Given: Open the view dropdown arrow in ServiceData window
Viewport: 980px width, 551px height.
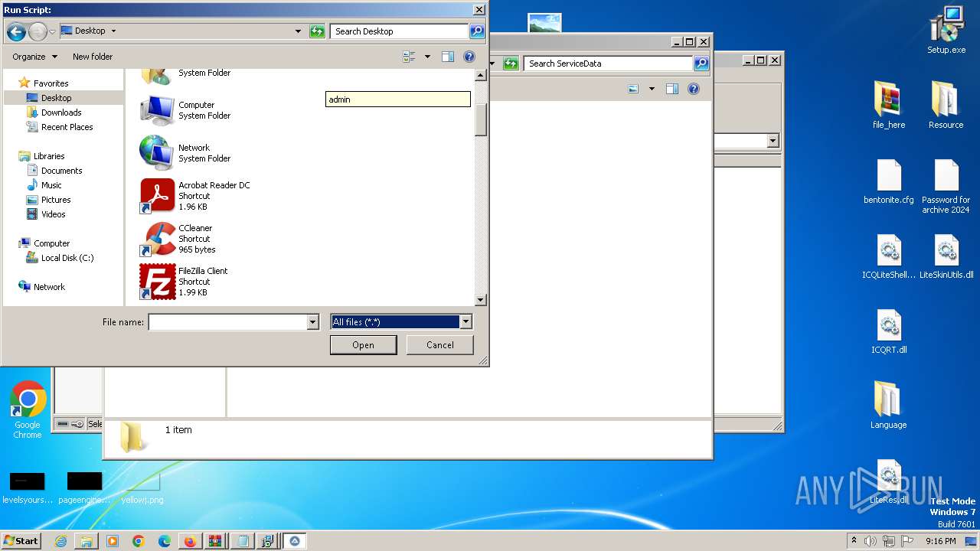Looking at the screenshot, I should coord(652,89).
